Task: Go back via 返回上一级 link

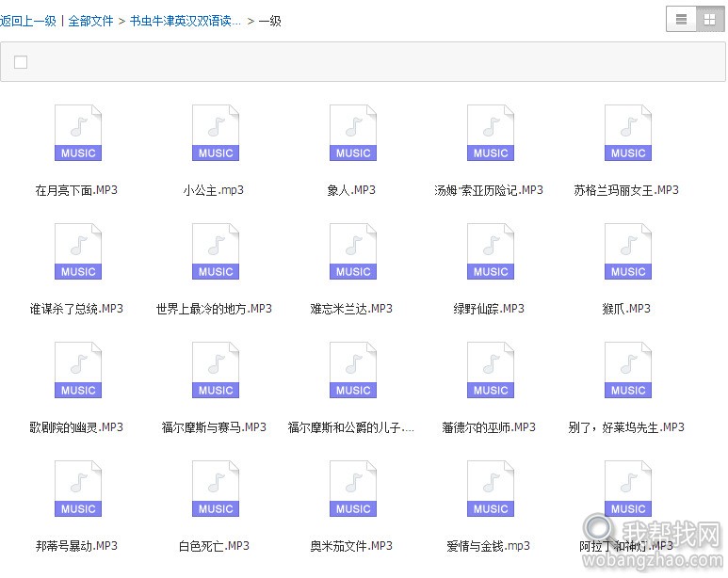Action: point(28,21)
